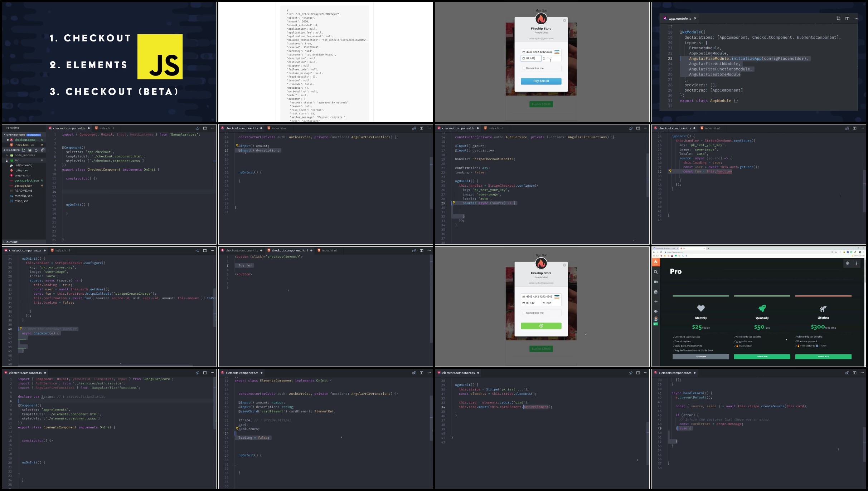The height and width of the screenshot is (491, 868).
Task: Click Sign Out above the Pay $20.00 popup
Action: coord(541,11)
